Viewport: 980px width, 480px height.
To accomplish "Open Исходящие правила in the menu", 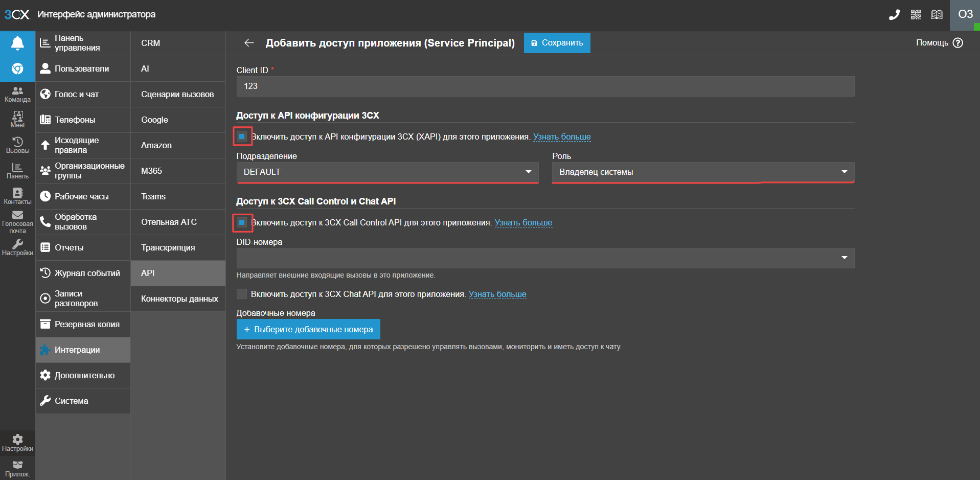I will pos(83,145).
